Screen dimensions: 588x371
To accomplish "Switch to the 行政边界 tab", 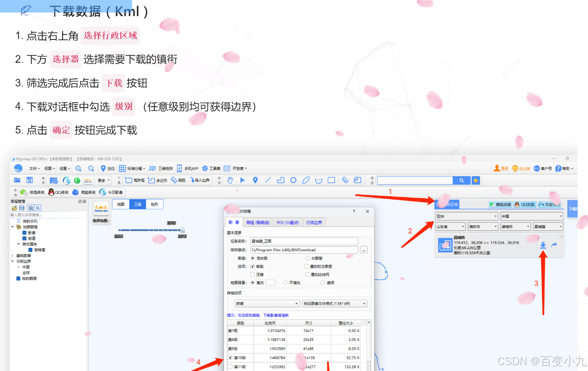I will pyautogui.click(x=314, y=222).
